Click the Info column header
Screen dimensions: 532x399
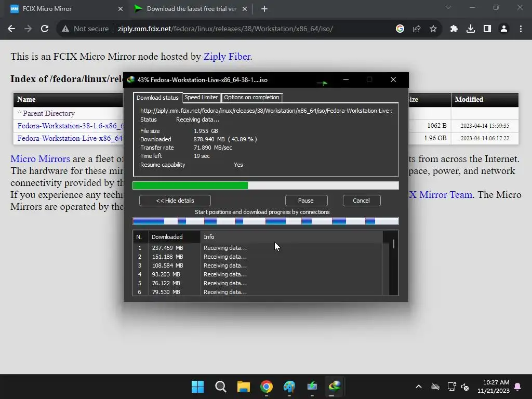click(x=291, y=237)
